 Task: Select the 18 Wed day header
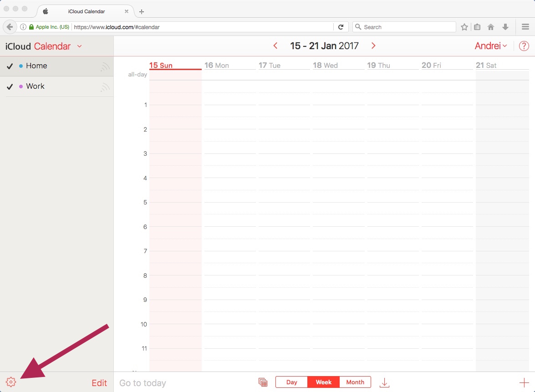coord(325,65)
